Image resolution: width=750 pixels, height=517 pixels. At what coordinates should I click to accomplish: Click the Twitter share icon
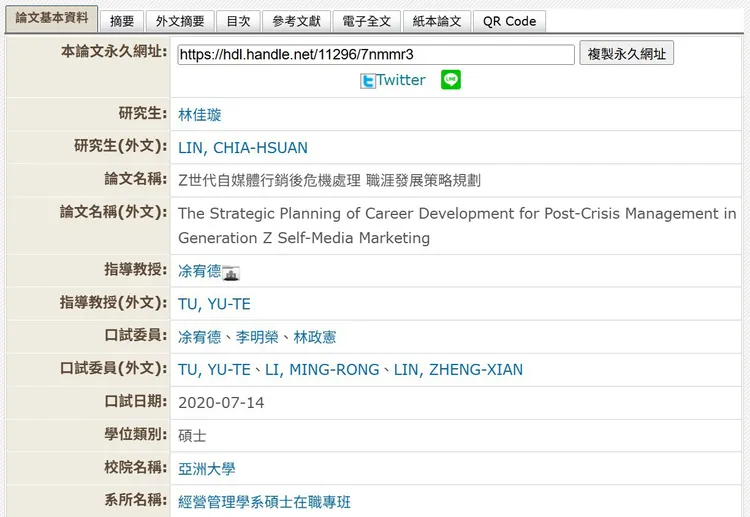coord(368,81)
